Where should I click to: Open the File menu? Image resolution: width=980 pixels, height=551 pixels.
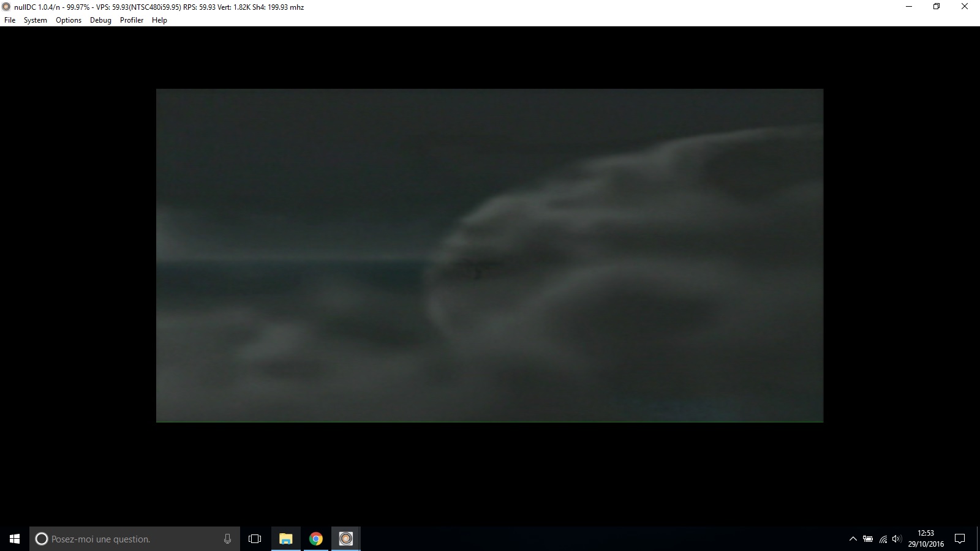tap(10, 20)
